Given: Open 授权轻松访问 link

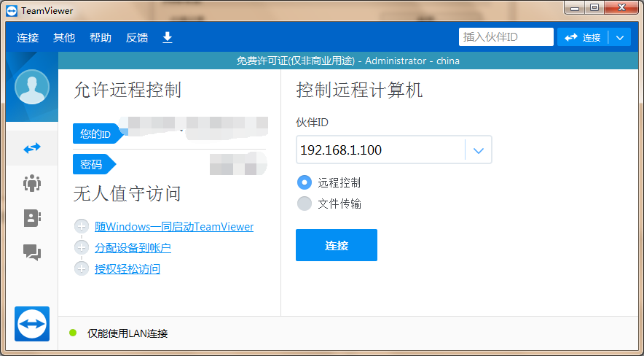Looking at the screenshot, I should [x=127, y=269].
